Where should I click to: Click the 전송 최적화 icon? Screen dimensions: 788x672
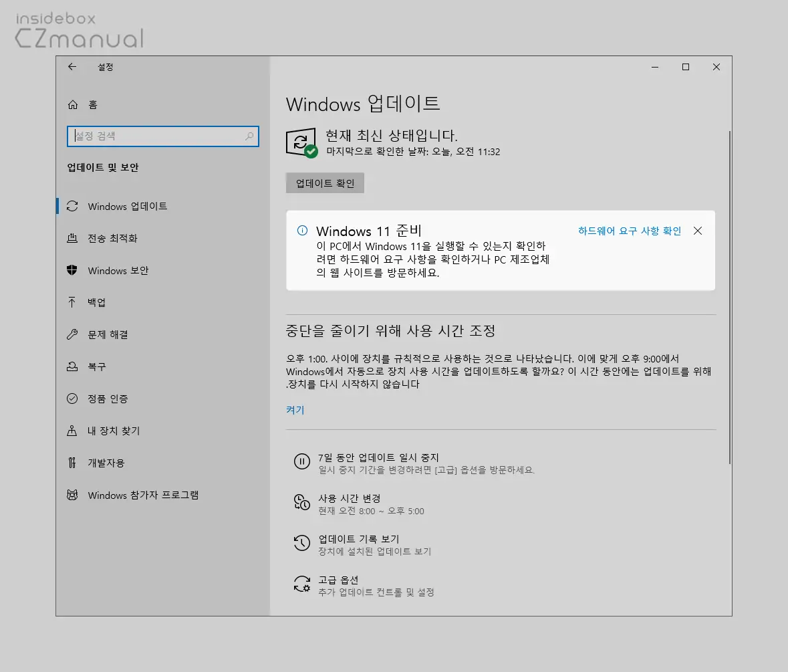click(x=72, y=238)
